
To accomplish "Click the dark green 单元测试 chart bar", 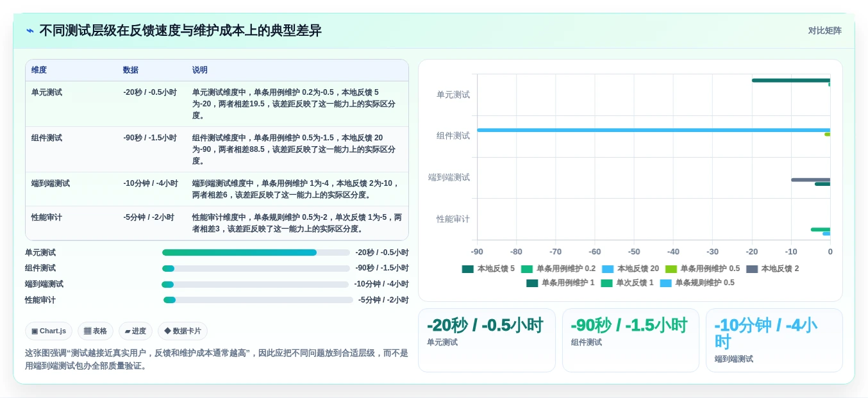I will click(791, 80).
